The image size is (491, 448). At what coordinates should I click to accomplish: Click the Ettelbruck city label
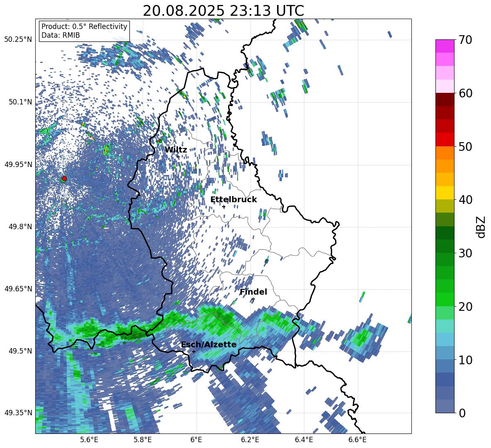coord(233,200)
